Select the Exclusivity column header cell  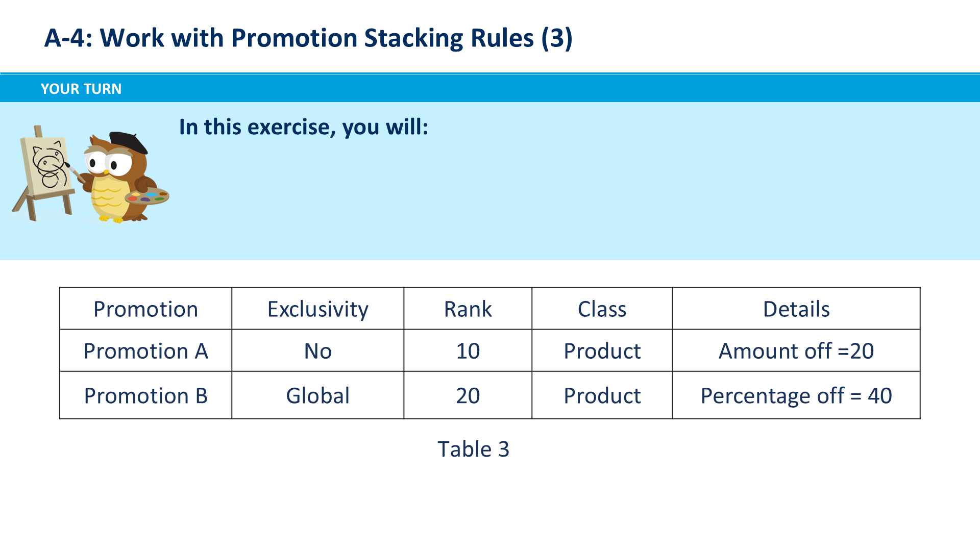coord(318,309)
